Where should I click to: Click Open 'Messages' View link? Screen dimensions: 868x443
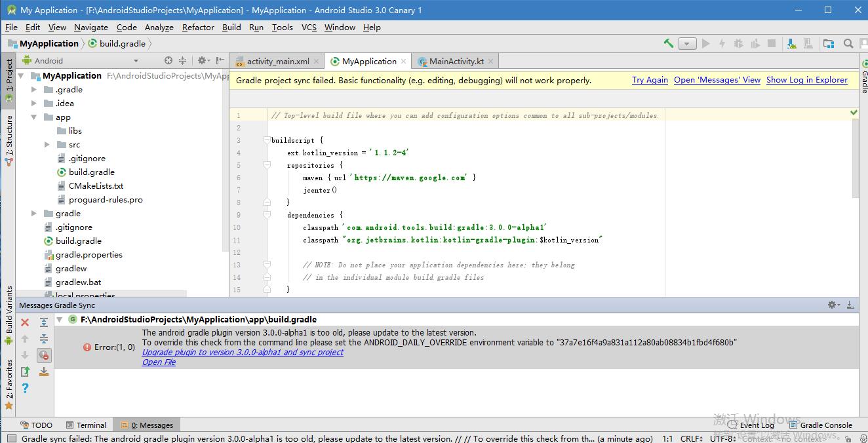point(717,80)
